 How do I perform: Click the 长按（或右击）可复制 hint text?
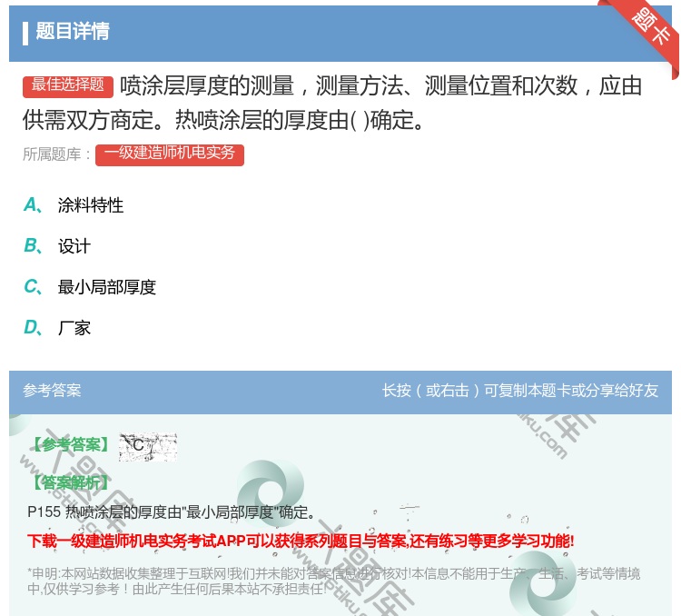tap(520, 390)
